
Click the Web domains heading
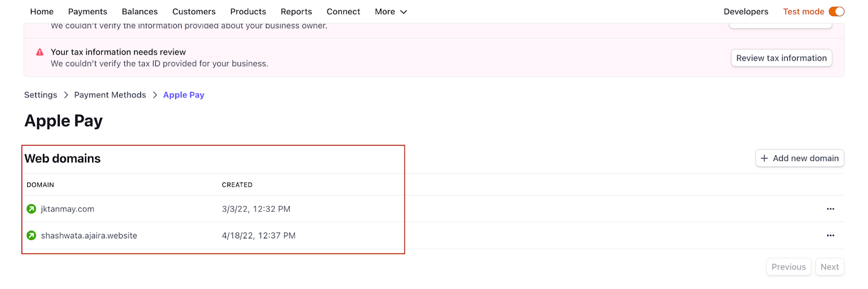(62, 159)
